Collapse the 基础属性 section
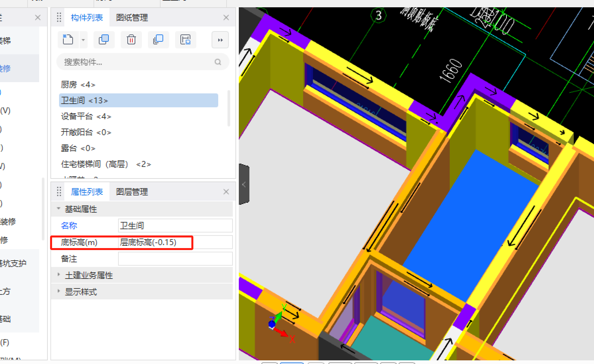Image resolution: width=594 pixels, height=364 pixels. (x=59, y=209)
